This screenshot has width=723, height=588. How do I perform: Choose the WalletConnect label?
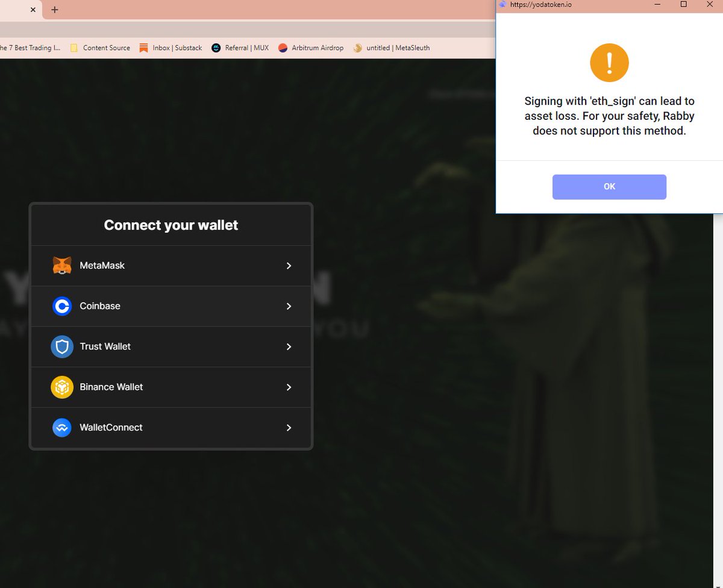[x=111, y=428]
